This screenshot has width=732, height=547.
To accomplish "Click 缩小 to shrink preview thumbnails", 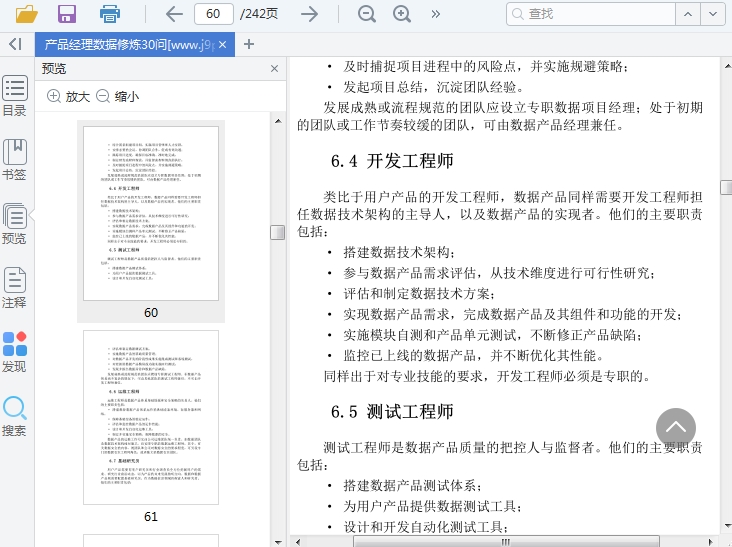I will (x=117, y=97).
